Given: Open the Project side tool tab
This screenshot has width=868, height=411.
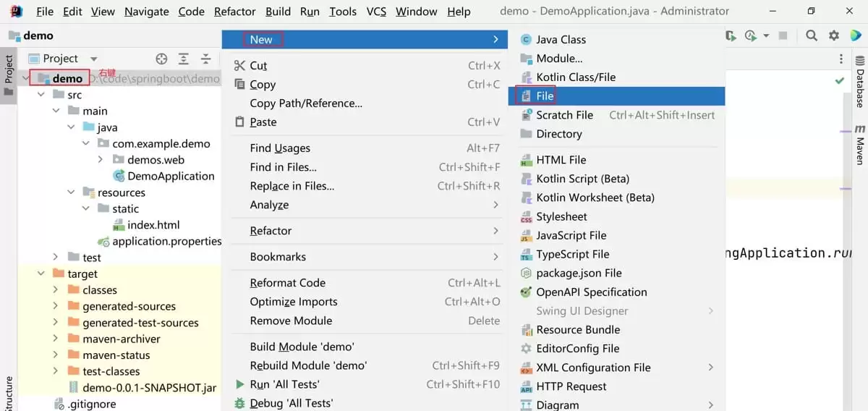Looking at the screenshot, I should pos(9,76).
